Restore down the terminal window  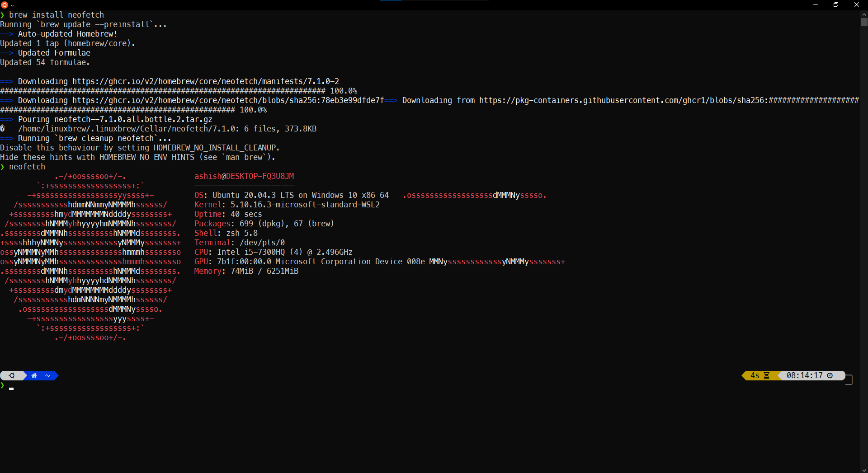836,5
